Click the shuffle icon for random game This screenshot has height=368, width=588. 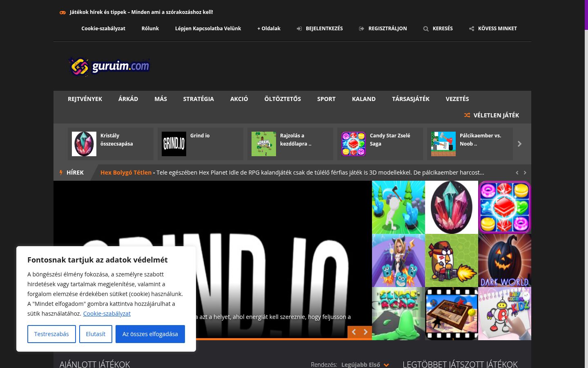coord(467,115)
